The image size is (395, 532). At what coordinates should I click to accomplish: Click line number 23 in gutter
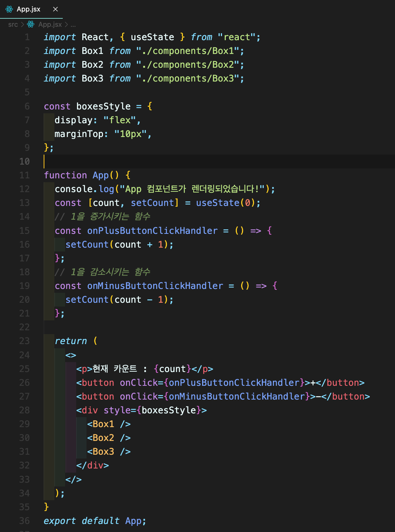pos(24,341)
